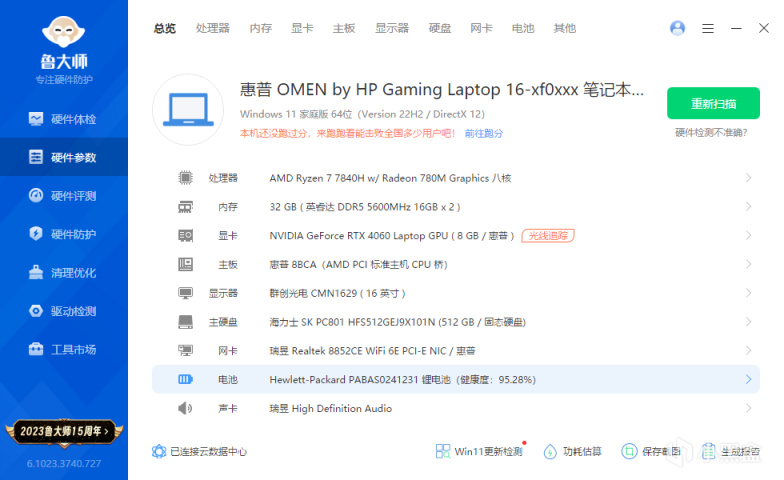The image size is (784, 480).
Task: Click NVIDIA GeForce RTX 4060 Laptop GPU text
Action: point(392,236)
